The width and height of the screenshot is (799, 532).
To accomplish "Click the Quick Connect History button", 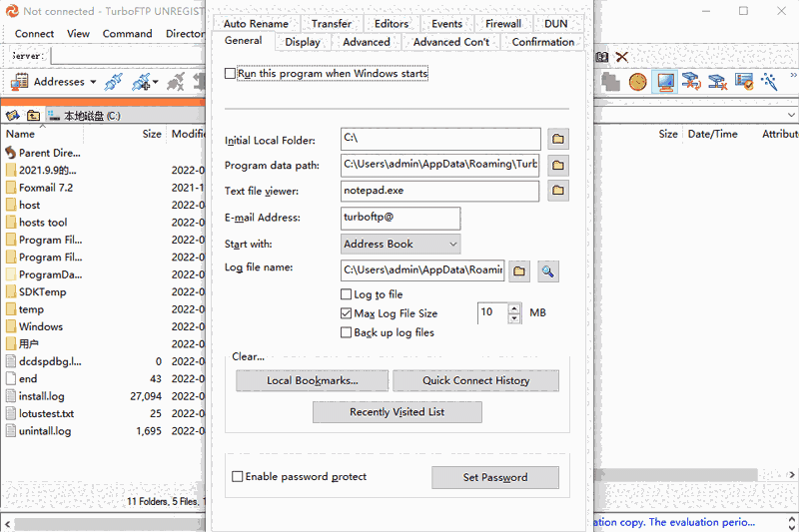I will pos(475,380).
